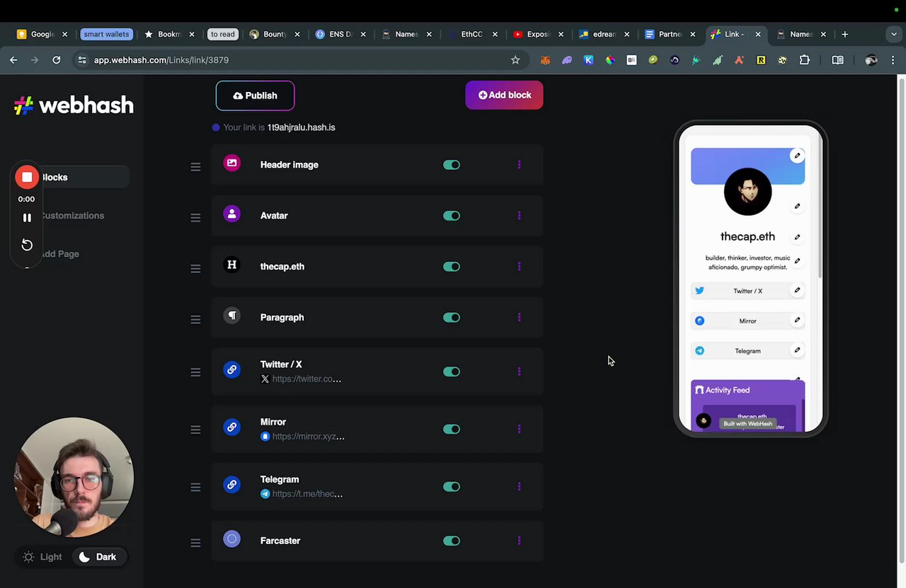
Task: Open the Twitter / X row three-dot menu
Action: tap(519, 371)
